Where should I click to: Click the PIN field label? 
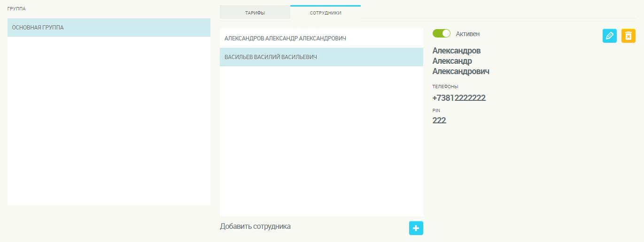click(436, 110)
